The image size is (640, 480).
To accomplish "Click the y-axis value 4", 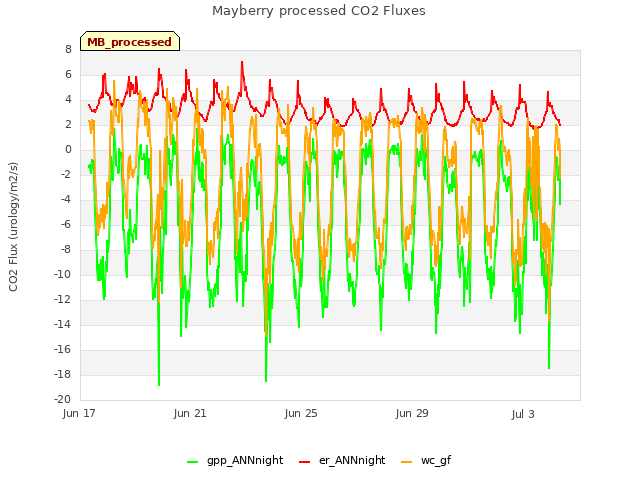I will 68,99.
